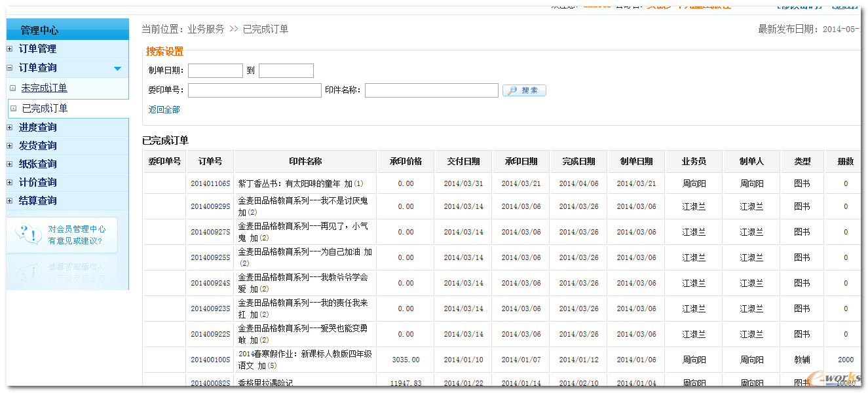Screen dimensions: 868x393
Task: Click the 交付日期 column header
Action: click(464, 161)
